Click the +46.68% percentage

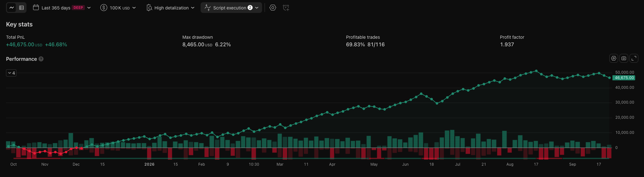pos(56,45)
